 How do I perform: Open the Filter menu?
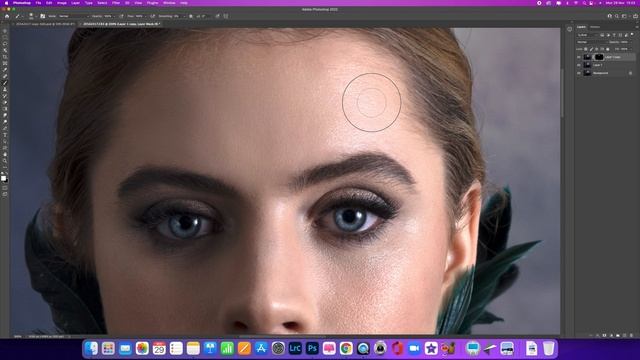click(x=116, y=3)
